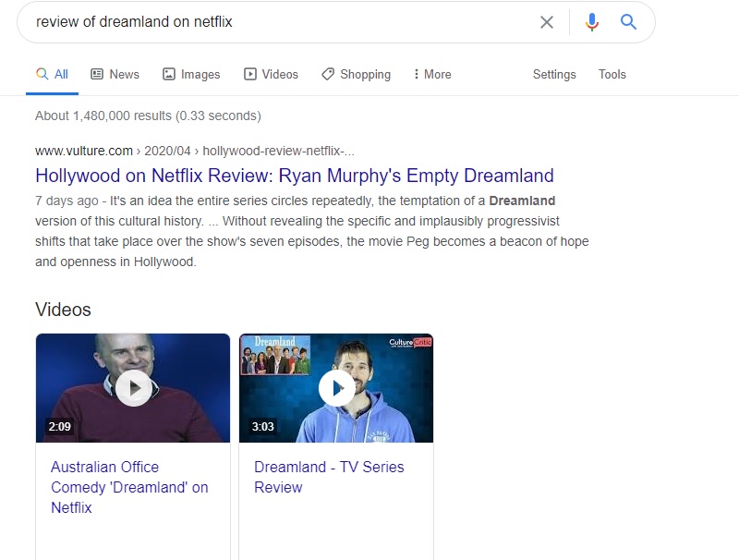This screenshot has height=560, width=739.
Task: Start voice search with the microphone icon
Action: pyautogui.click(x=592, y=22)
